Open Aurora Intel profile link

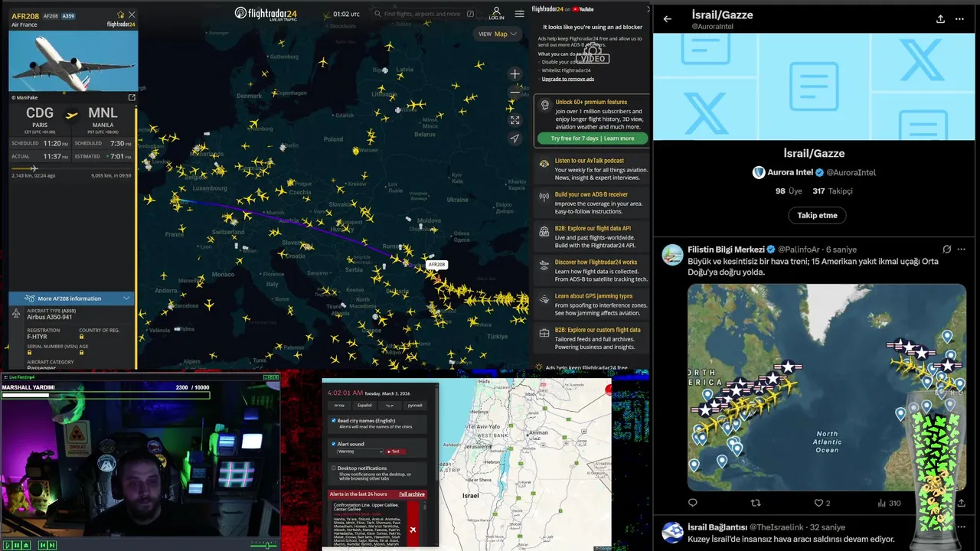[x=815, y=172]
